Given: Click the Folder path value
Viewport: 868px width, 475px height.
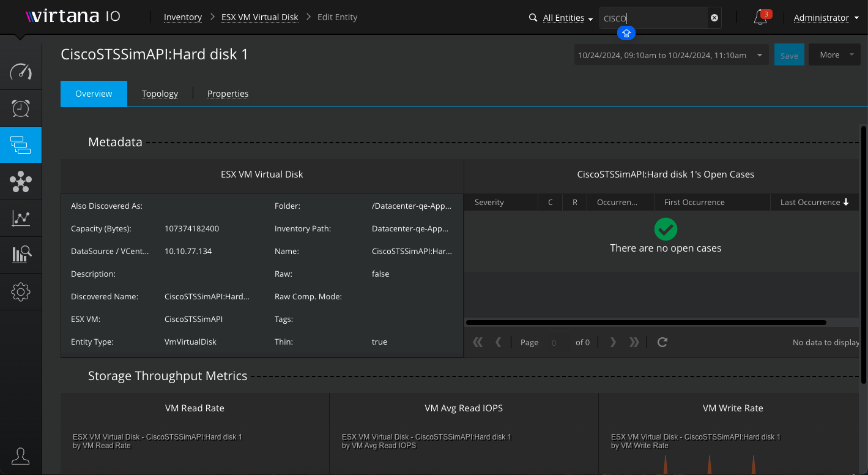Looking at the screenshot, I should click(x=412, y=206).
